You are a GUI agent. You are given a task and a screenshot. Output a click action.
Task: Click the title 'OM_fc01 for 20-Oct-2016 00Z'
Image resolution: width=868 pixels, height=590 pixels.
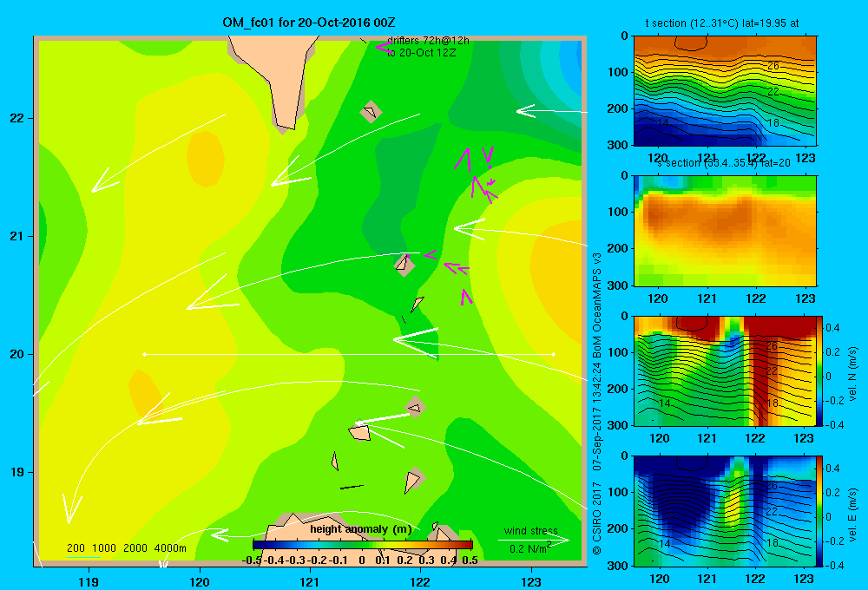click(308, 23)
